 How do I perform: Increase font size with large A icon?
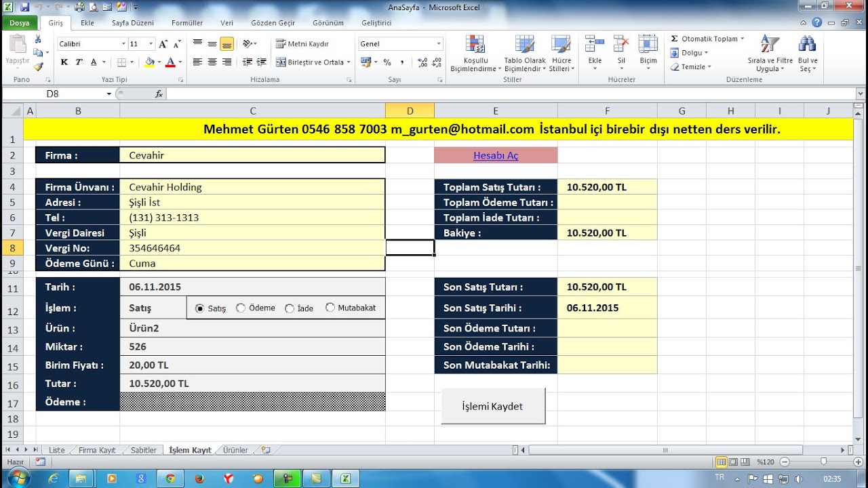163,43
